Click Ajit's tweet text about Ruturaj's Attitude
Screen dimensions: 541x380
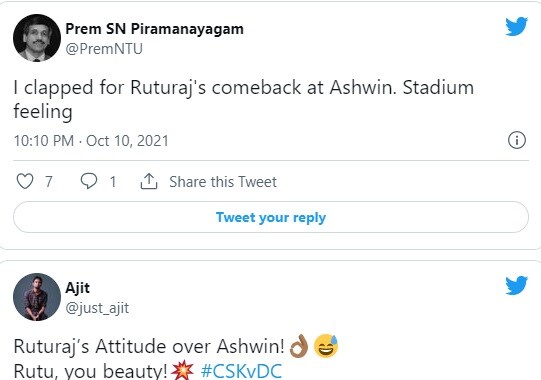pyautogui.click(x=176, y=358)
